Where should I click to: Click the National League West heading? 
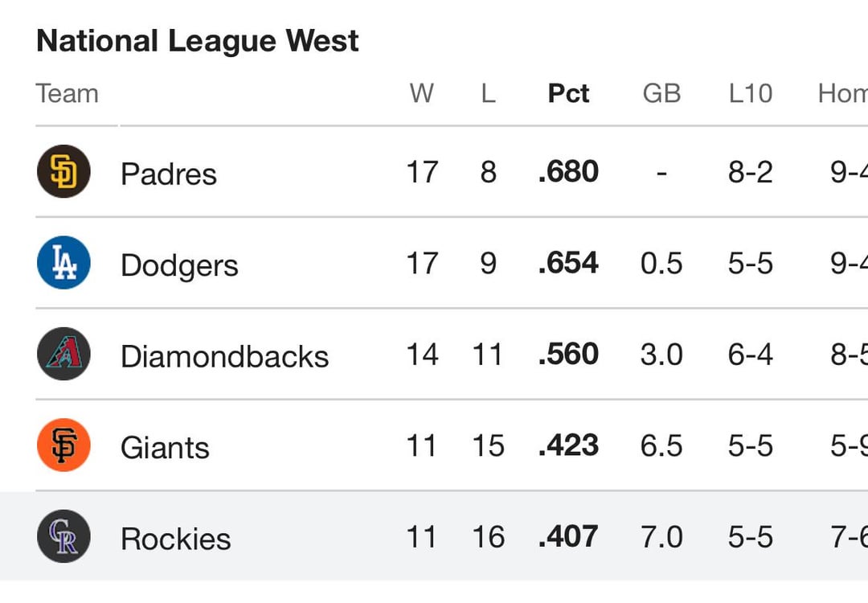[x=198, y=41]
